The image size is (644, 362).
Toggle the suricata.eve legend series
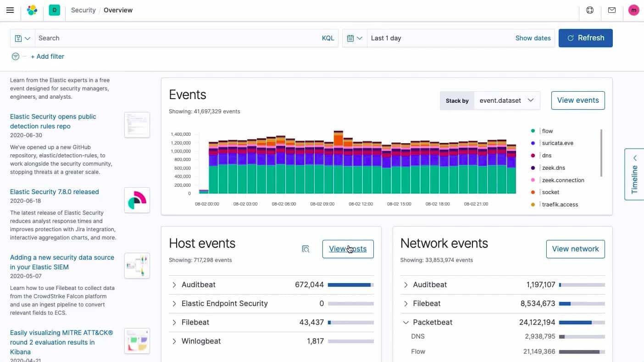click(x=558, y=143)
